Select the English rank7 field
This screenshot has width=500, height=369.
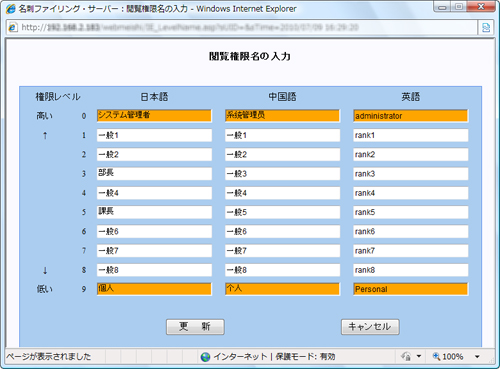[x=411, y=251]
